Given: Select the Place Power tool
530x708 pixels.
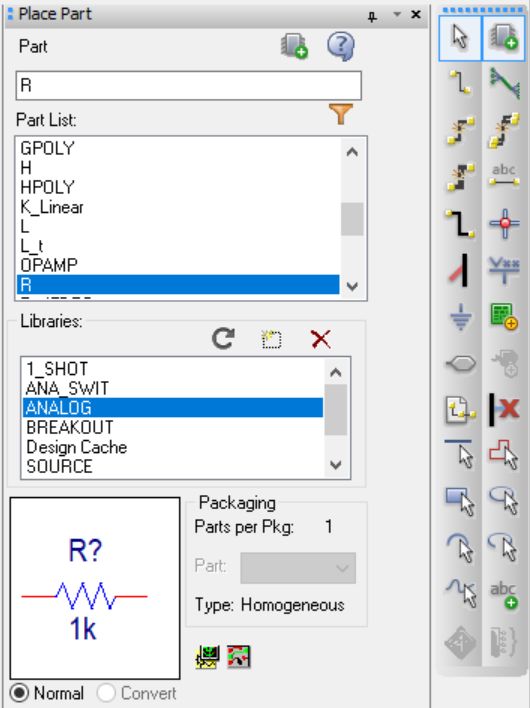Looking at the screenshot, I should [504, 270].
